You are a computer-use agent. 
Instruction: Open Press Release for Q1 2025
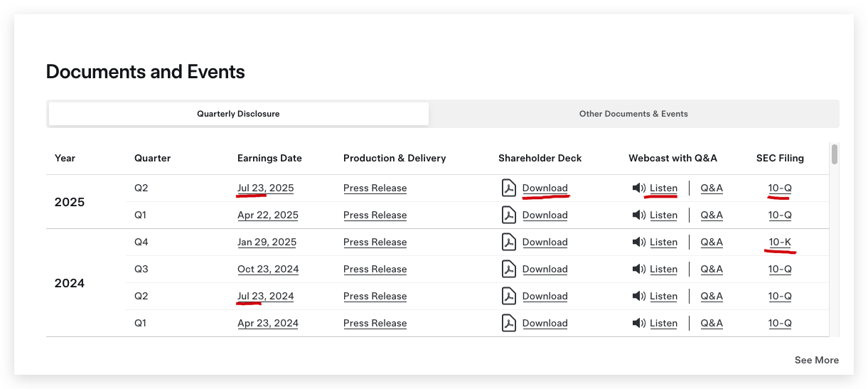(x=375, y=215)
